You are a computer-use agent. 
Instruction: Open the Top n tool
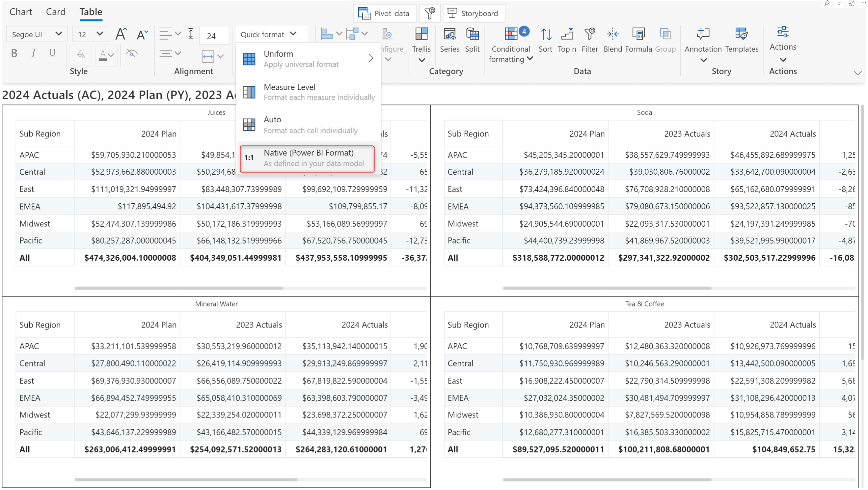567,40
